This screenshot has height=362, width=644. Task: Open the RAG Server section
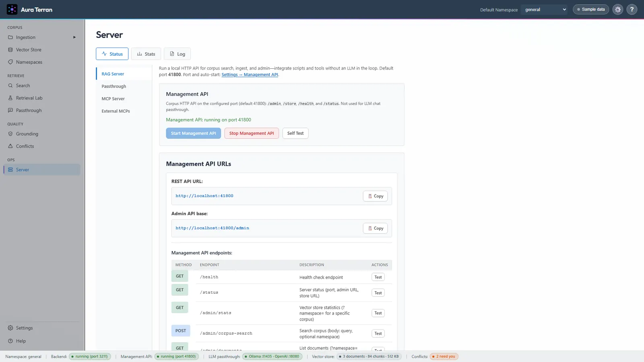point(124,74)
